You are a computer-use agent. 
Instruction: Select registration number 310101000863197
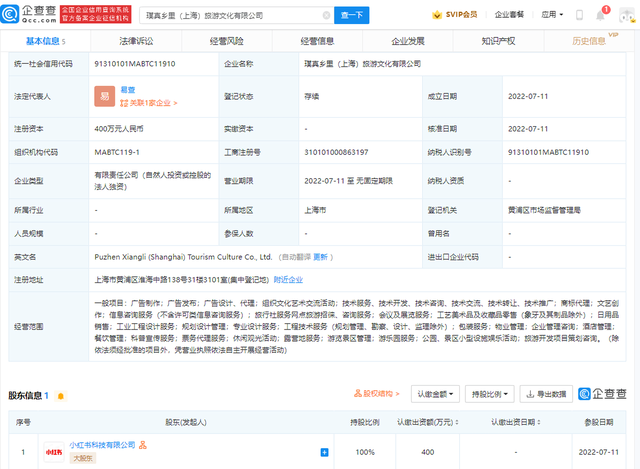tap(336, 152)
